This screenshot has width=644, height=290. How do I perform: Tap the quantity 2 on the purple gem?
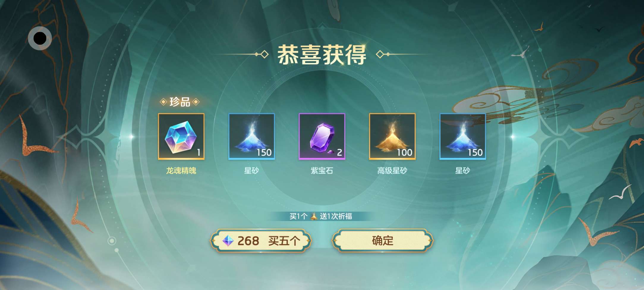339,153
